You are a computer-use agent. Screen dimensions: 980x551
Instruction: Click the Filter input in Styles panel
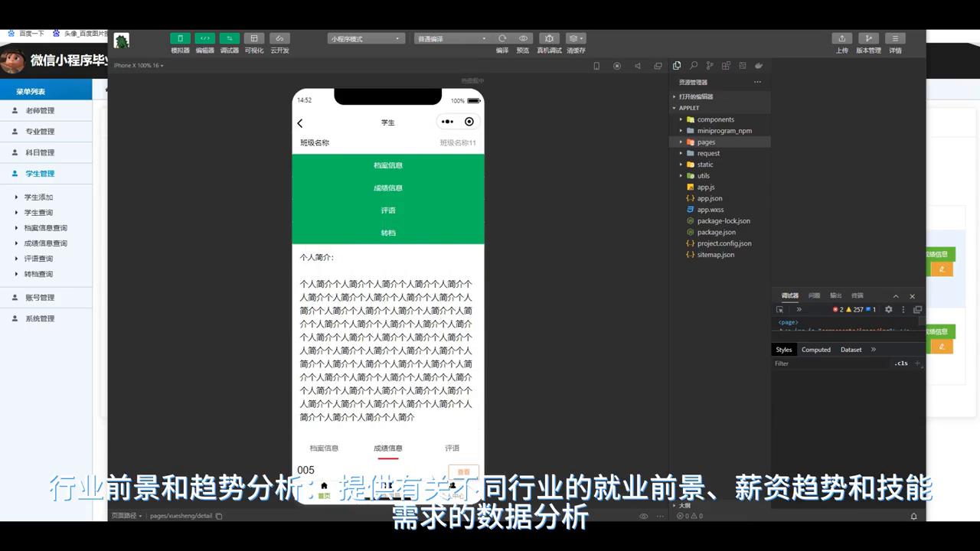812,363
